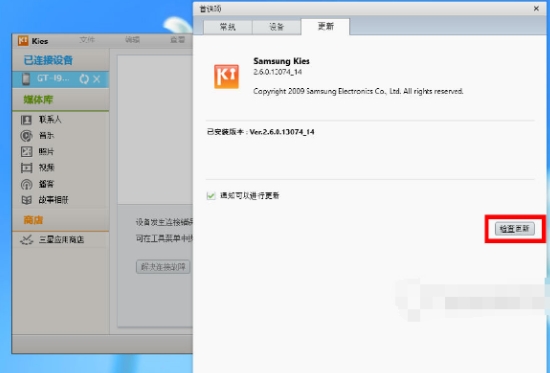Image resolution: width=550 pixels, height=373 pixels.
Task: Toggle the 通知可以进行更新 checkbox
Action: [x=211, y=196]
